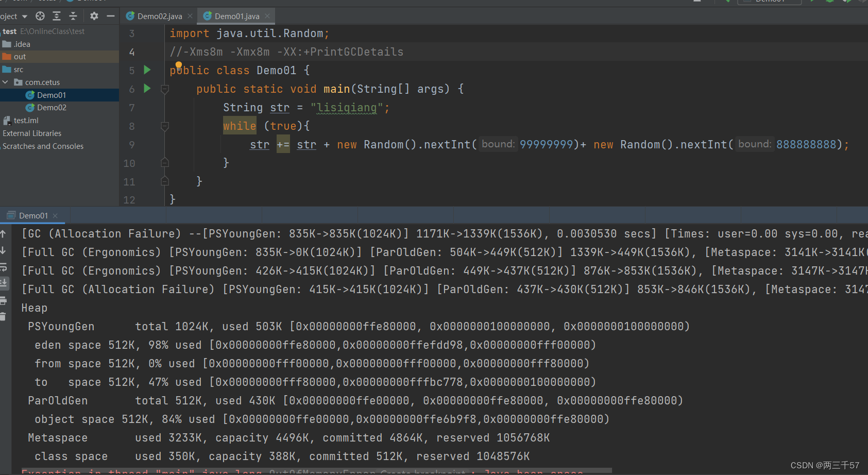Click the to space 512K line

coord(315,382)
